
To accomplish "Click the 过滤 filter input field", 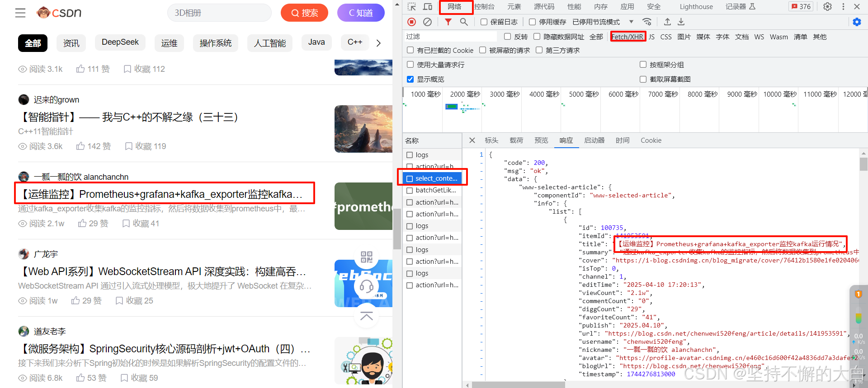I will pyautogui.click(x=450, y=37).
